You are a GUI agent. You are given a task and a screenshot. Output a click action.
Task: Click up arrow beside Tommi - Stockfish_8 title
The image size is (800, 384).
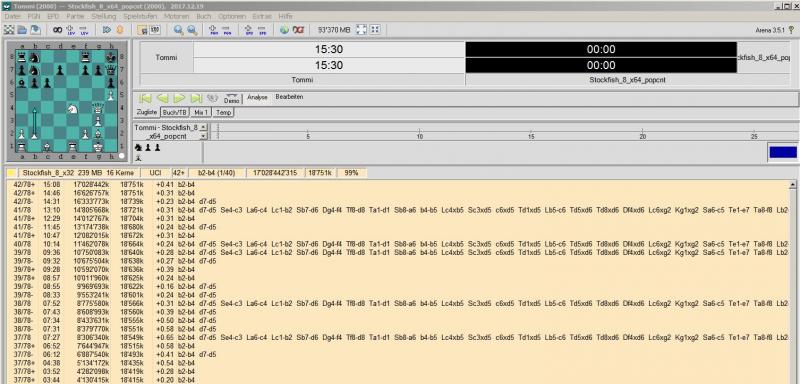[204, 126]
